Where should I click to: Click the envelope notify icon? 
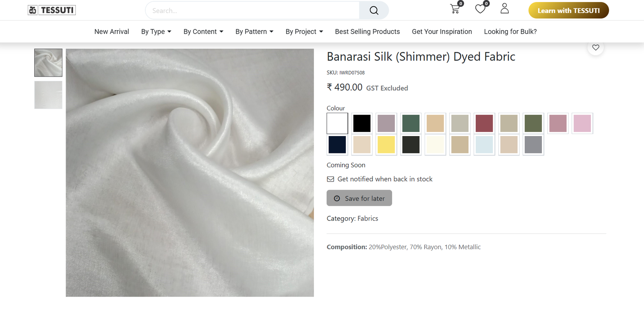pyautogui.click(x=330, y=179)
